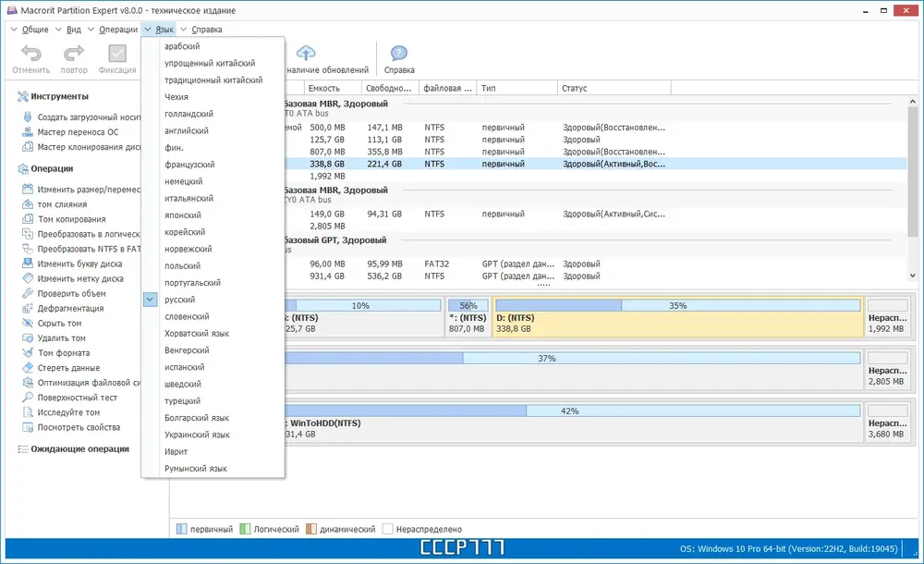
Task: Select the Дефрагментация operation icon
Action: click(28, 309)
